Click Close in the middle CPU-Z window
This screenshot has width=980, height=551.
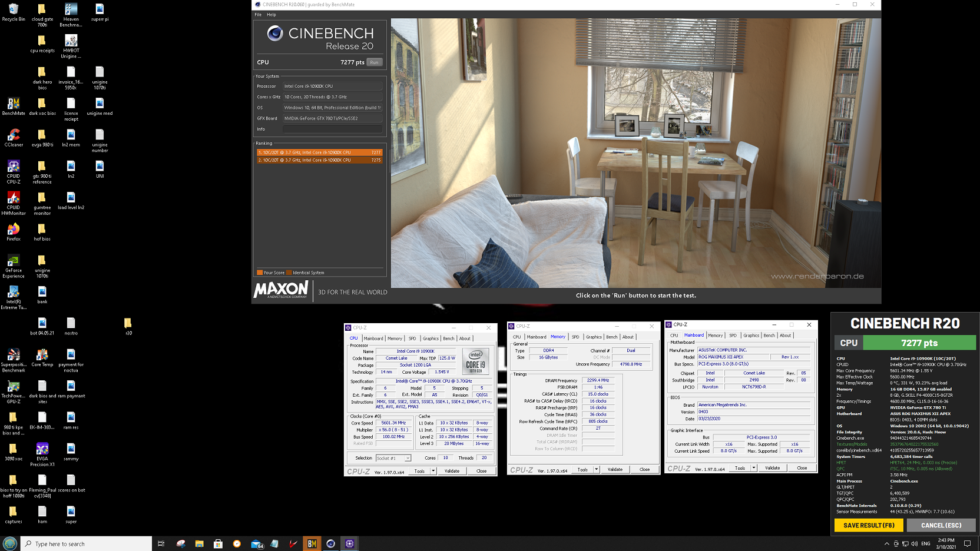point(644,469)
